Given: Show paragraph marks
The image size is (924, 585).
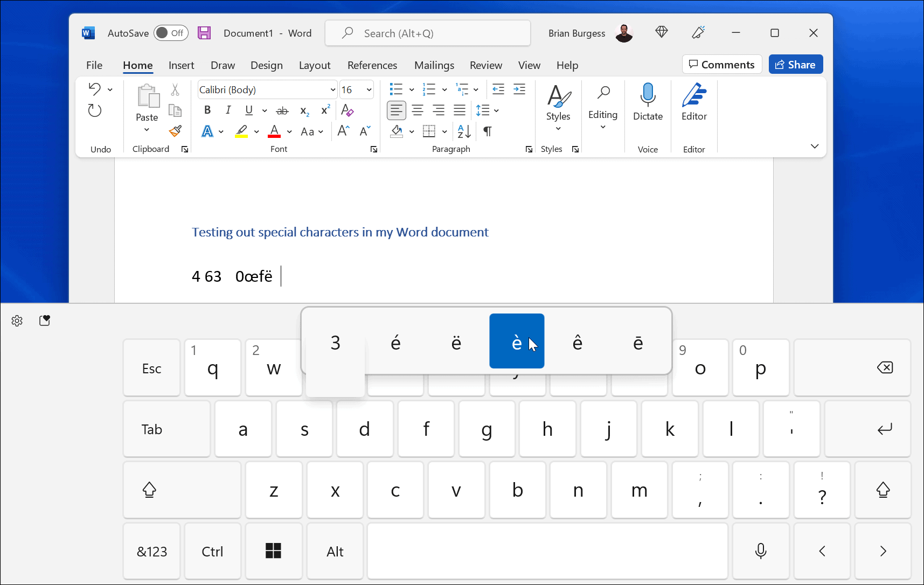Looking at the screenshot, I should click(487, 131).
